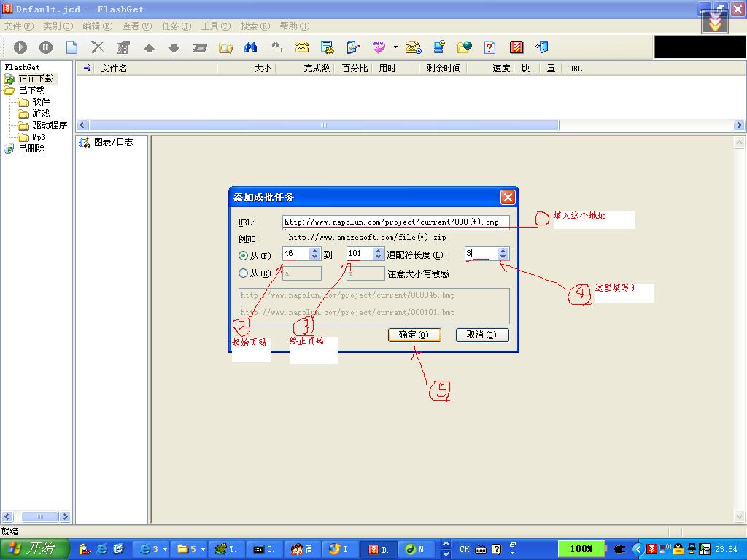Open dropdown arrow beside purple toolbar icon
This screenshot has width=747, height=560.
pos(395,47)
